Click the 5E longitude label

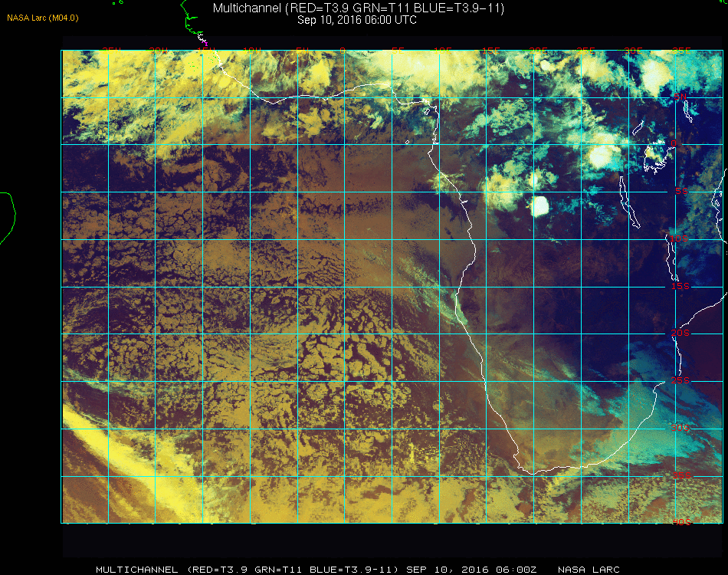pos(398,51)
